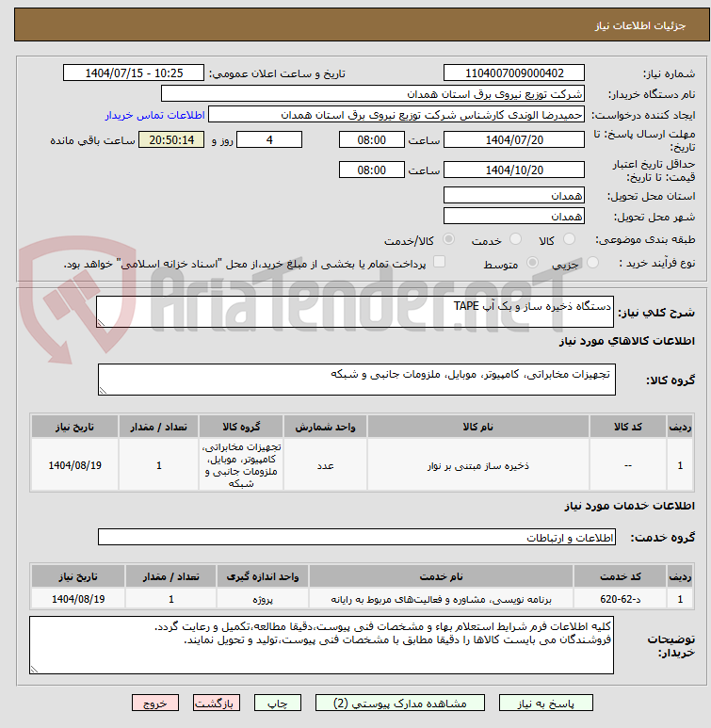Toggle the Islamic treasury payment checkbox
This screenshot has height=728, width=711.
(439, 262)
